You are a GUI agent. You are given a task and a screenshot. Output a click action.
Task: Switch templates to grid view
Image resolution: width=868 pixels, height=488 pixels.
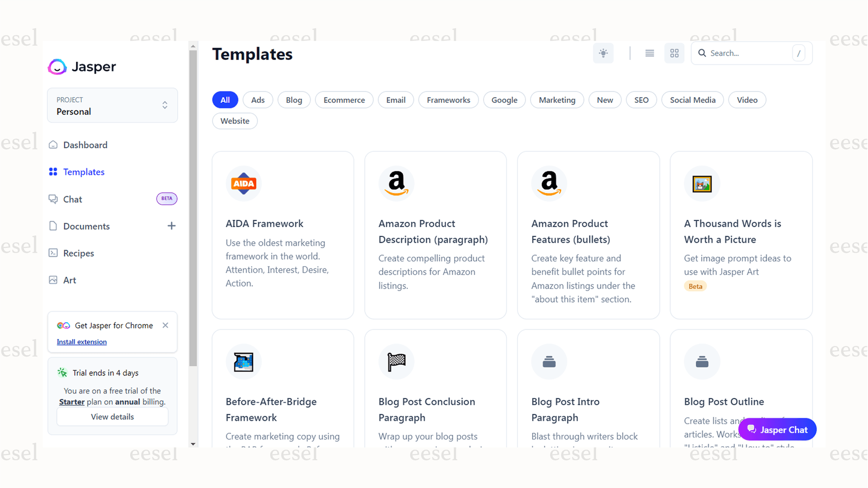coord(674,53)
